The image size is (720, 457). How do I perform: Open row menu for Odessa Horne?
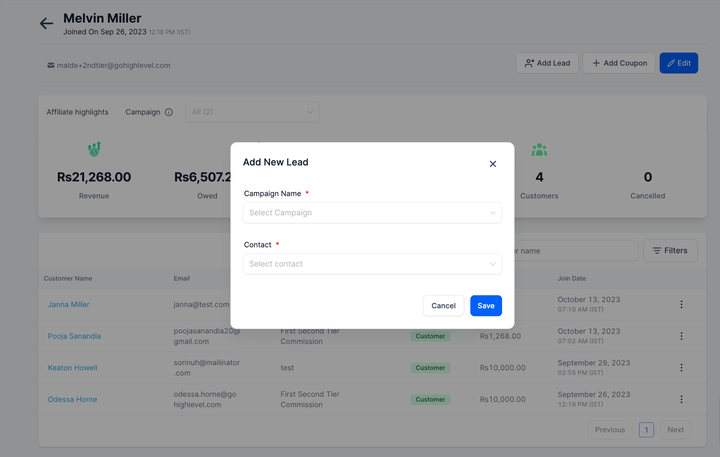681,400
